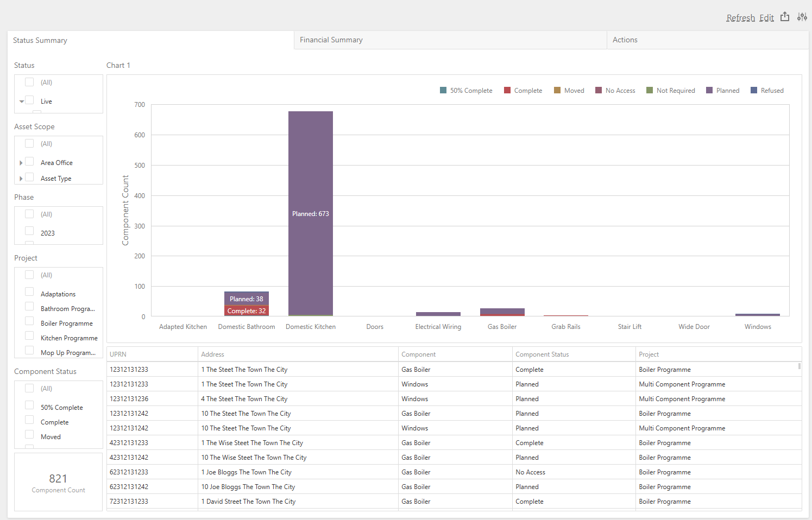
Task: Tick the 2023 checkbox under Phase
Action: point(29,231)
